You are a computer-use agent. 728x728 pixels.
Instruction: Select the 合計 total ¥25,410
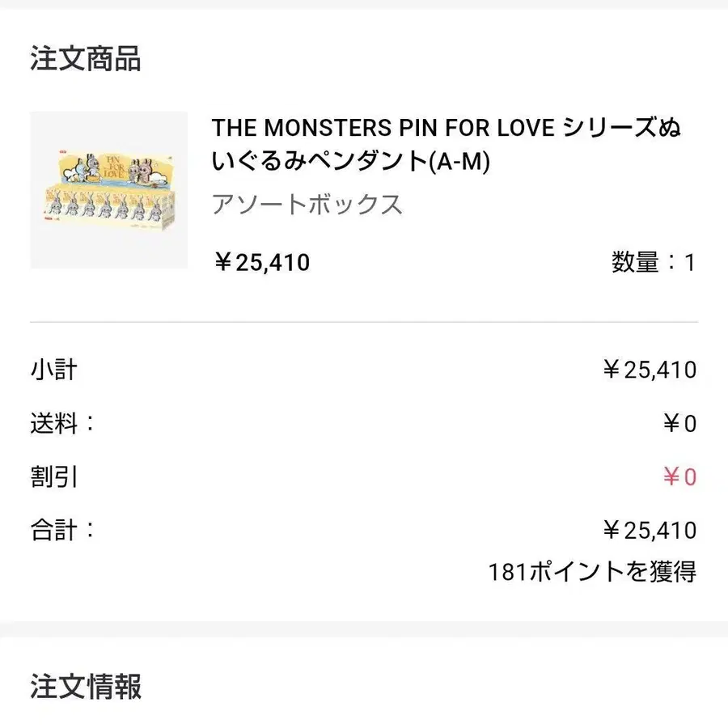tap(650, 531)
